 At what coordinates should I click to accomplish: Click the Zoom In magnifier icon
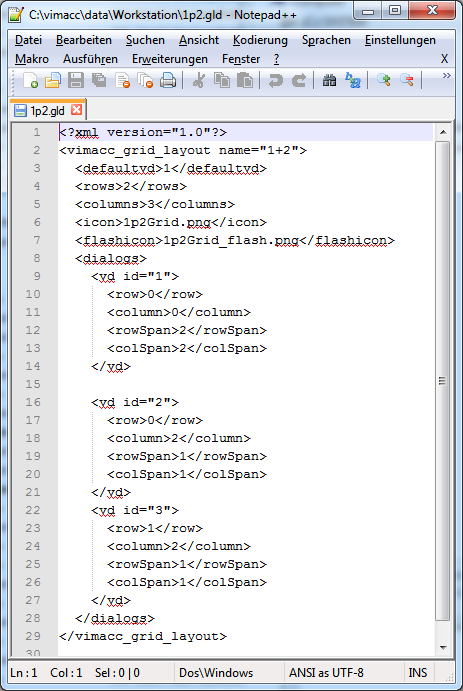384,80
